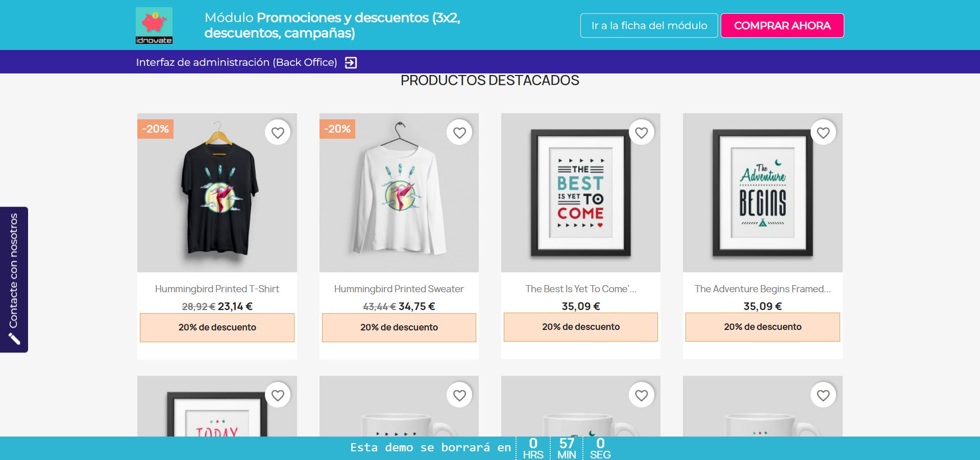Toggle wishlist heart on Adventure Begins frame
This screenshot has height=460, width=980.
coord(823,133)
